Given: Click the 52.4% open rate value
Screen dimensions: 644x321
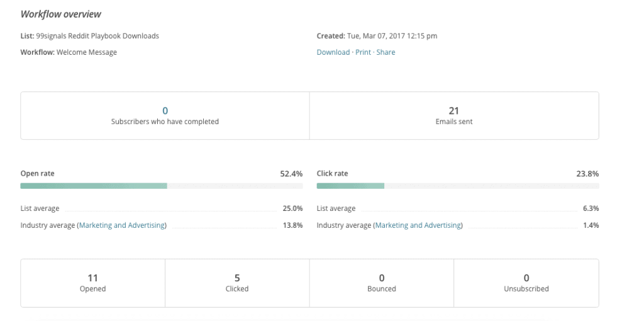Looking at the screenshot, I should click(291, 174).
